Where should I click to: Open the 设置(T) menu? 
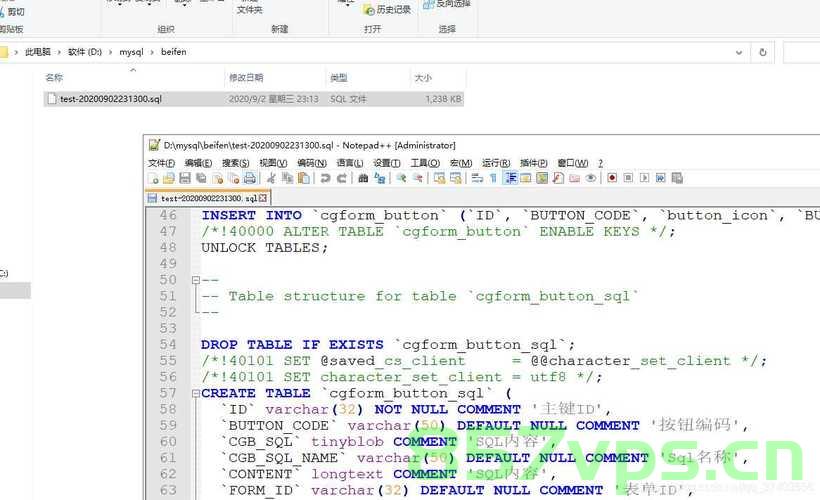pyautogui.click(x=387, y=163)
